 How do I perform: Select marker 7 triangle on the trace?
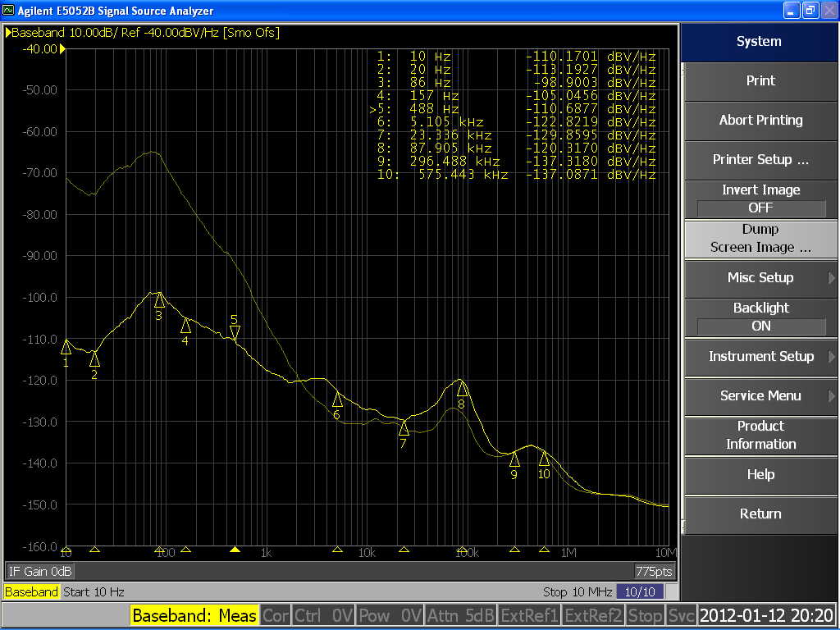click(404, 427)
